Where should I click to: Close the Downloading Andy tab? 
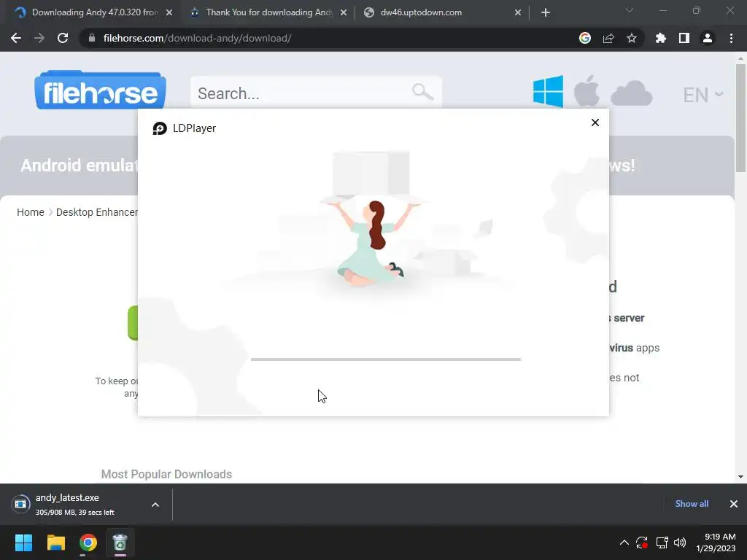[169, 13]
